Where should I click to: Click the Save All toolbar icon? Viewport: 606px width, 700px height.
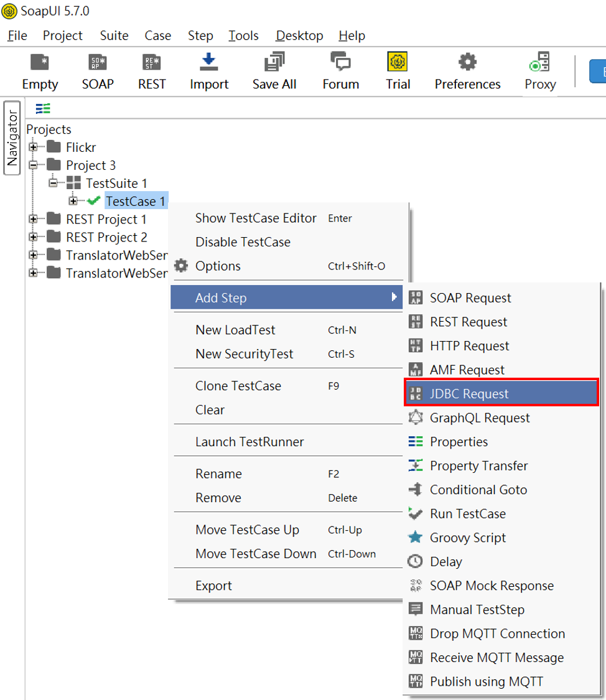(x=274, y=62)
